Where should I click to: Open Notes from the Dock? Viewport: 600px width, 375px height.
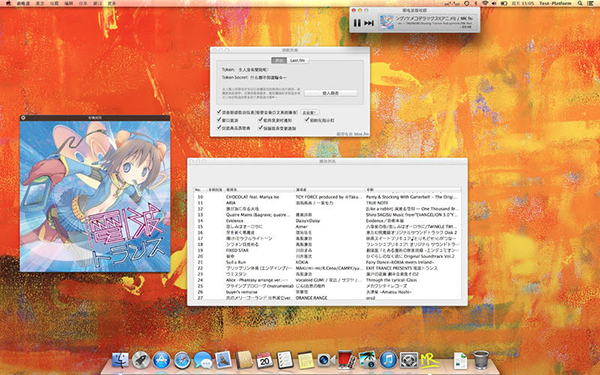coord(306,360)
